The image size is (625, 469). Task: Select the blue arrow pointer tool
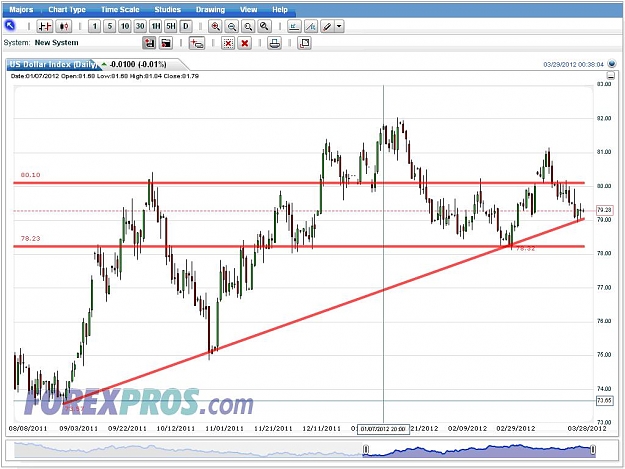tap(10, 26)
